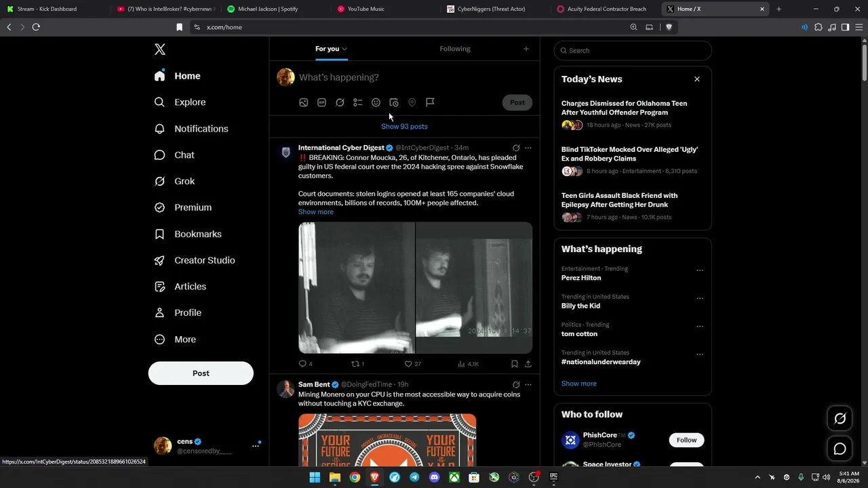Open Grok explain on Sam Bent post
The image size is (868, 488).
pos(516,385)
